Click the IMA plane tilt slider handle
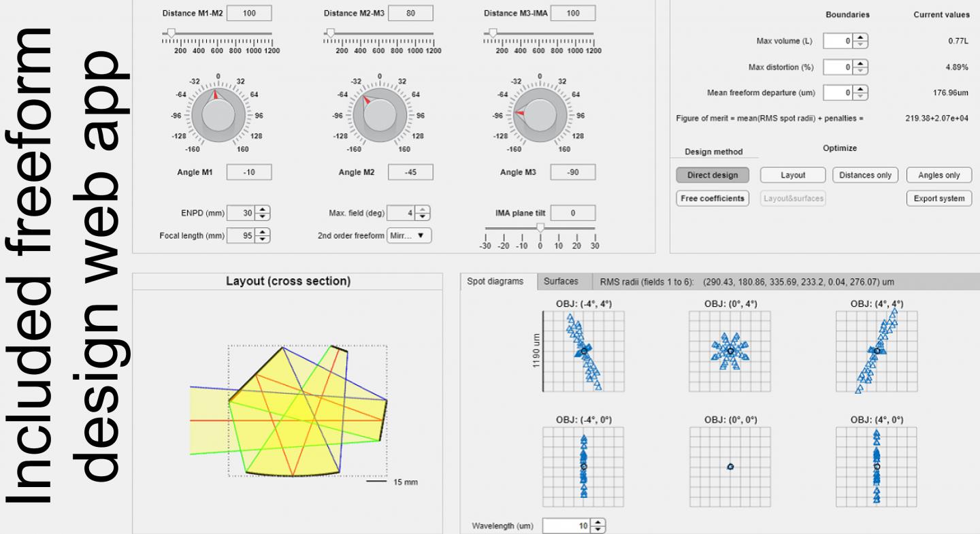 point(540,229)
